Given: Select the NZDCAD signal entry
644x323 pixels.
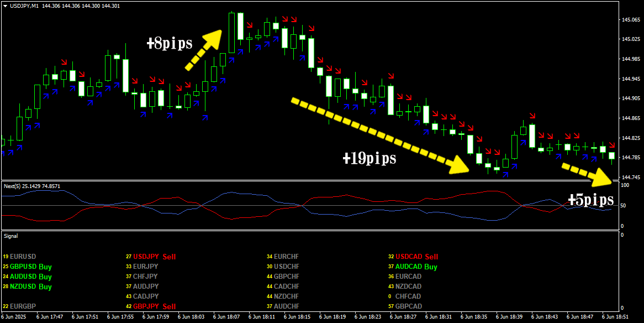Looking at the screenshot, I should click(405, 286).
